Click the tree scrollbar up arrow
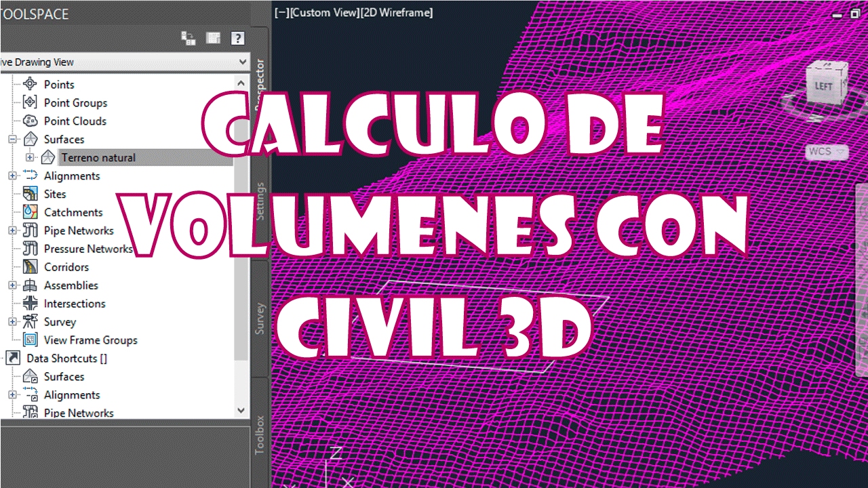This screenshot has height=488, width=868. coord(241,83)
